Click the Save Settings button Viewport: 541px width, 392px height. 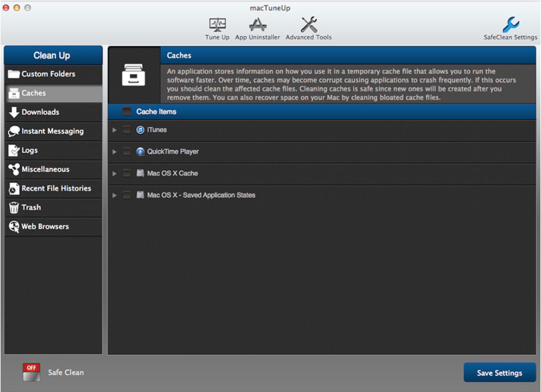[500, 372]
